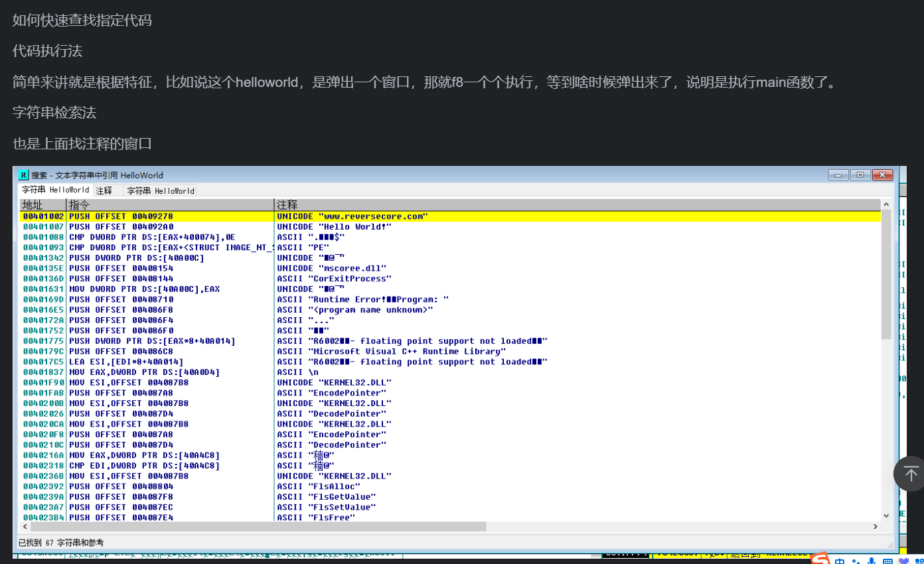
Task: Click the horizontal scrollbar right arrow
Action: pos(876,526)
